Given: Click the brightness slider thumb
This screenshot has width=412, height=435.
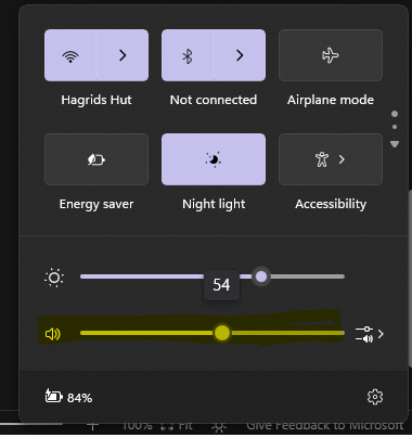Looking at the screenshot, I should pos(261,276).
